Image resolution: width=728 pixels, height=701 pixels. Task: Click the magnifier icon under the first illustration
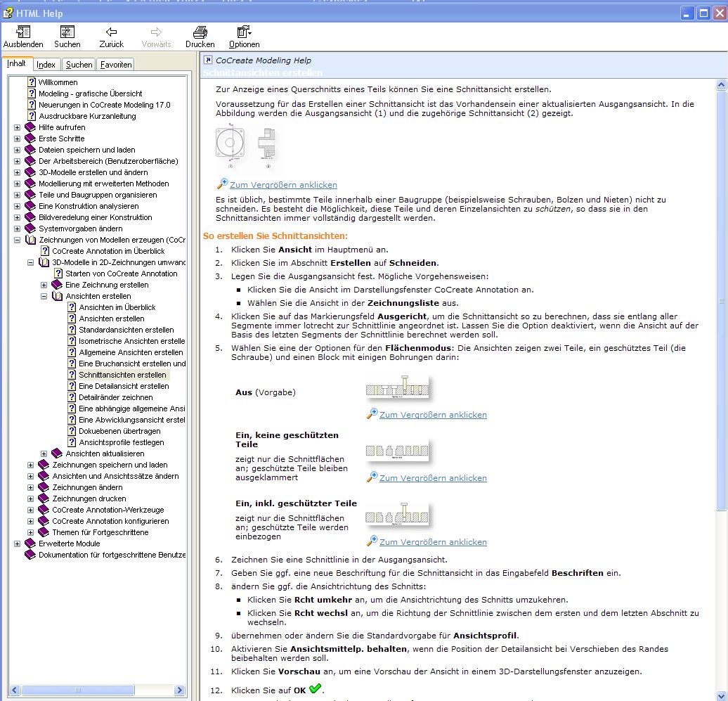coord(222,184)
